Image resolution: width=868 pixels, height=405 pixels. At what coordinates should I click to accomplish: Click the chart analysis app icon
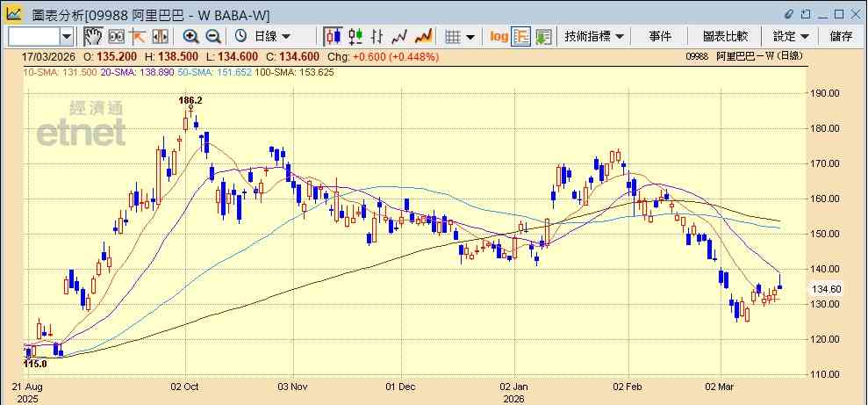14,14
